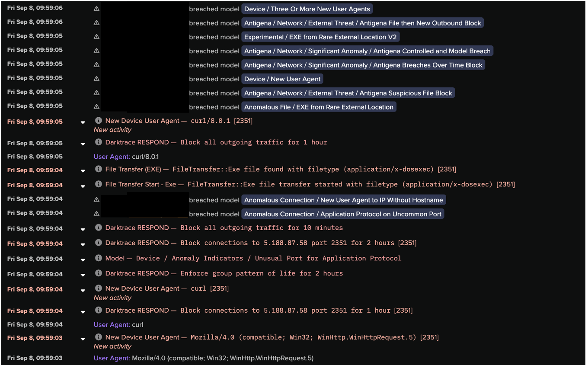Screen dimensions: 588x365
Task: Open the Device / New User Agent model tag
Action: click(282, 79)
